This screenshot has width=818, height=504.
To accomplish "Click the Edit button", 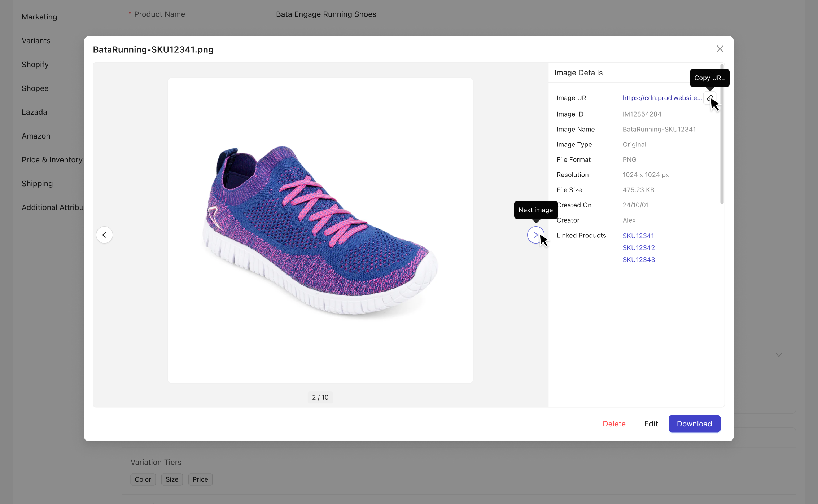I will [651, 424].
